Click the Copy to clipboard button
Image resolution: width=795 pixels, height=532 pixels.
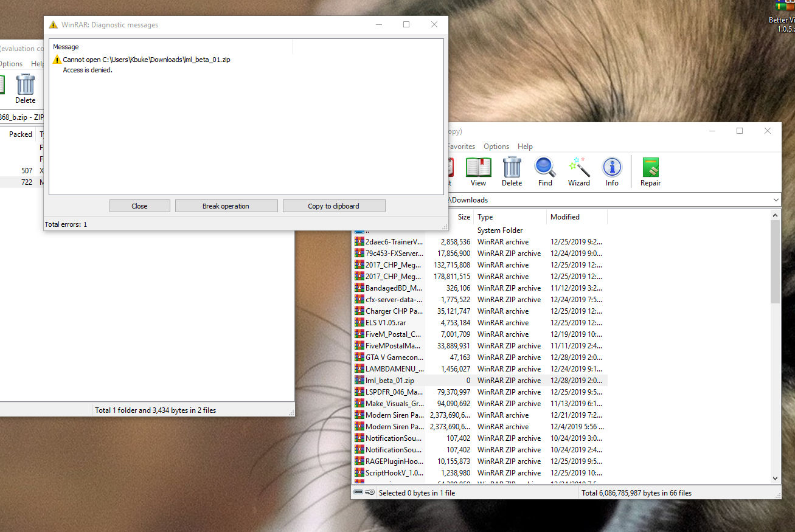click(333, 206)
